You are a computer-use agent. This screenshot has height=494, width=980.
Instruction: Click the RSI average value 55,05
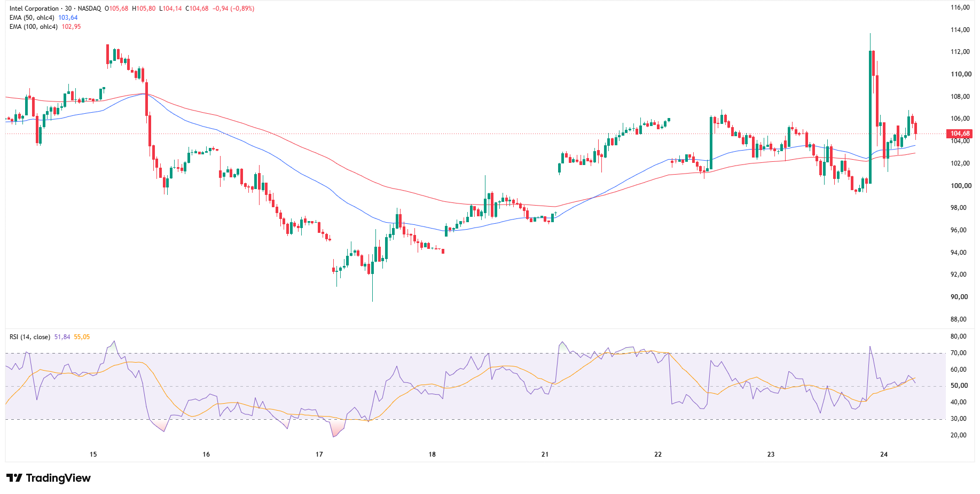point(82,337)
